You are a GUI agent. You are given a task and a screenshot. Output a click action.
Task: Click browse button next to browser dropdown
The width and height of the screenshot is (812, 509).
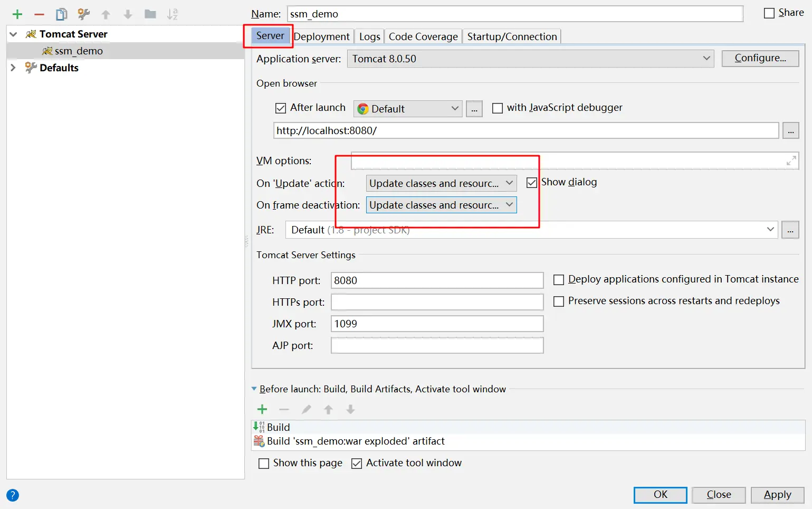coord(474,109)
